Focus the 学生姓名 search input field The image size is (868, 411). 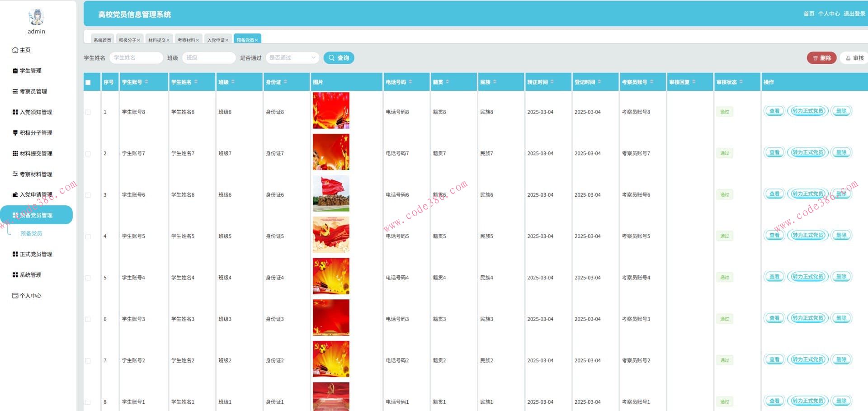[x=136, y=58]
